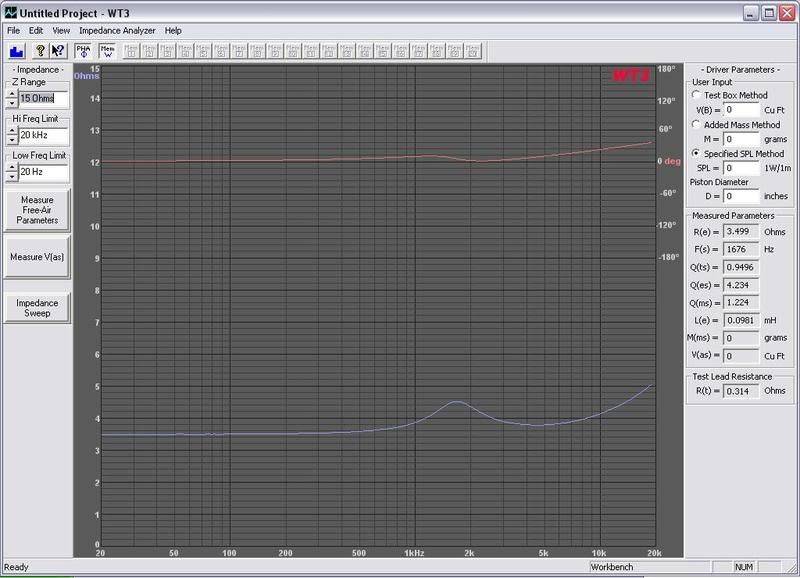Click Measure Free-Air Parameters button

(x=37, y=210)
